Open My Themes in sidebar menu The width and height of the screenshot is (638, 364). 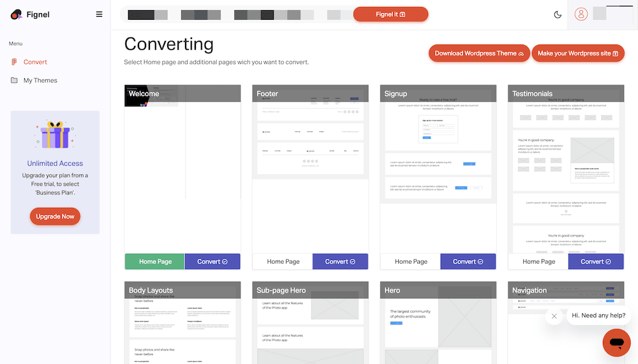pyautogui.click(x=40, y=80)
